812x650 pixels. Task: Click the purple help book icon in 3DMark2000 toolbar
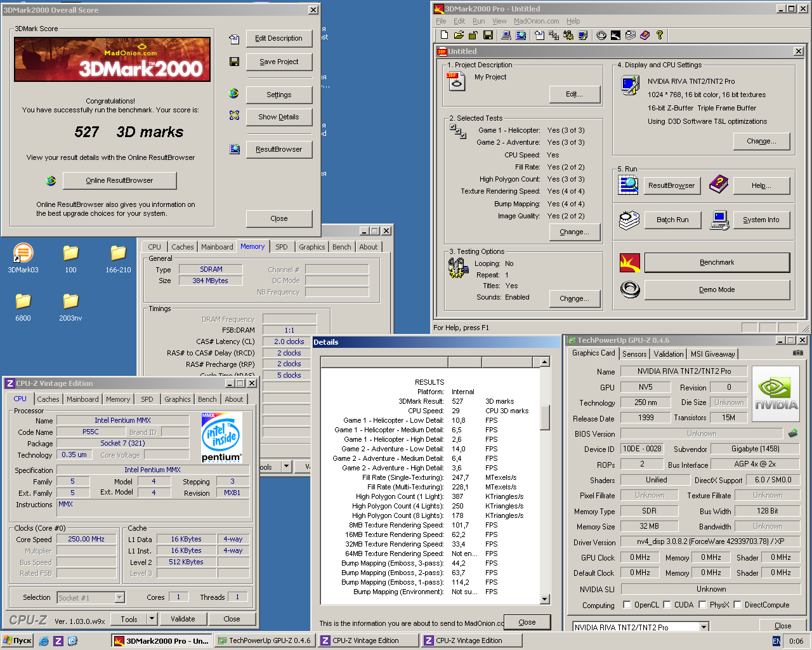(645, 35)
